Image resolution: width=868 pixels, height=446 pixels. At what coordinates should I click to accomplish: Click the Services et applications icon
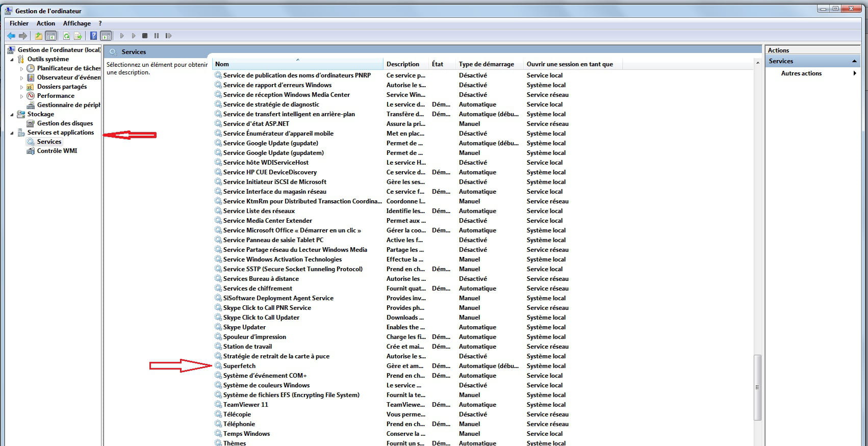click(21, 133)
